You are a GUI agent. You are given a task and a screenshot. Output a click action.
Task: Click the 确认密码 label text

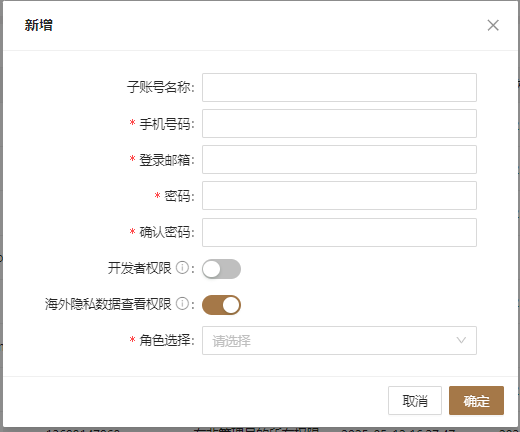[167, 232]
